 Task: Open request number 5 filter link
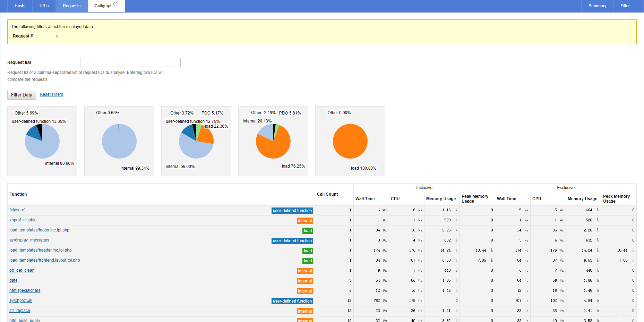(57, 36)
